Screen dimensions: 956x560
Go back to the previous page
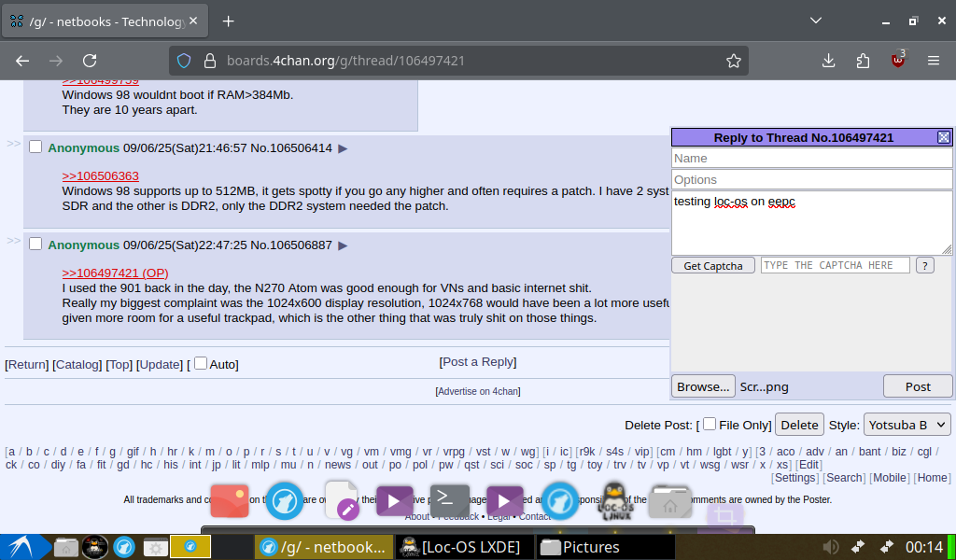click(x=22, y=61)
